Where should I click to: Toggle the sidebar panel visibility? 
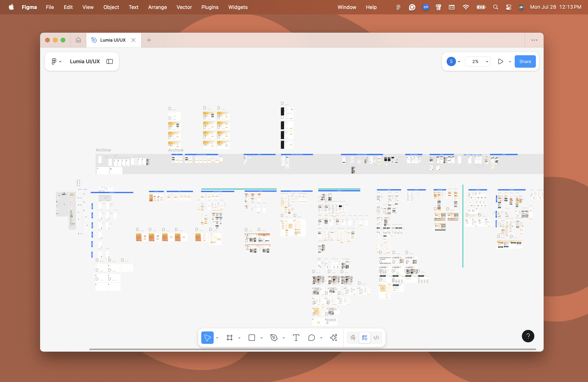(110, 61)
